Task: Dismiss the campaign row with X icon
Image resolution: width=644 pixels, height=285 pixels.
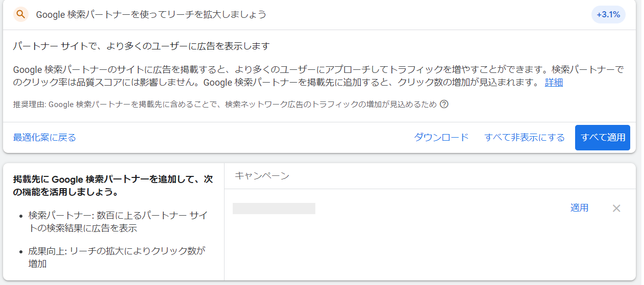Action: (616, 208)
